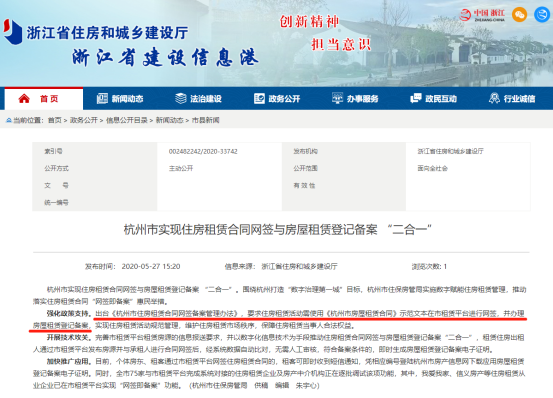This screenshot has width=553, height=398.
Task: Open the 行业诚信 navigation menu
Action: click(512, 99)
